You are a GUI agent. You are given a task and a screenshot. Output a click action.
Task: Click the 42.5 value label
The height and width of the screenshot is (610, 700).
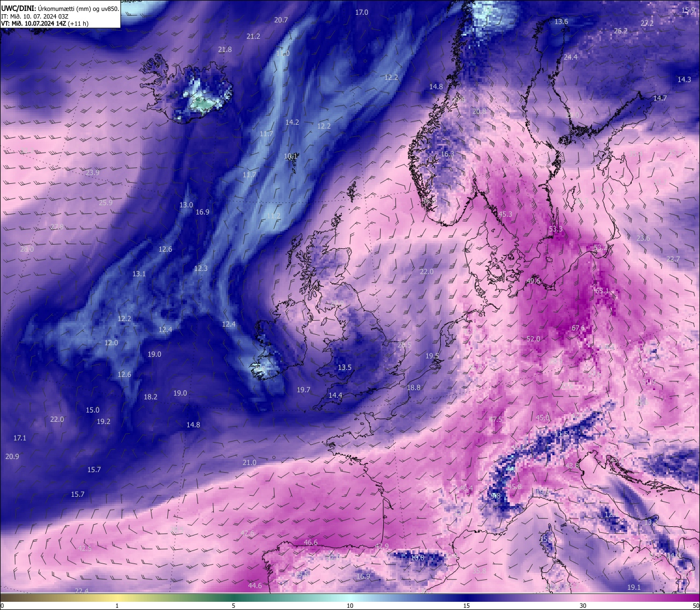tap(85, 548)
